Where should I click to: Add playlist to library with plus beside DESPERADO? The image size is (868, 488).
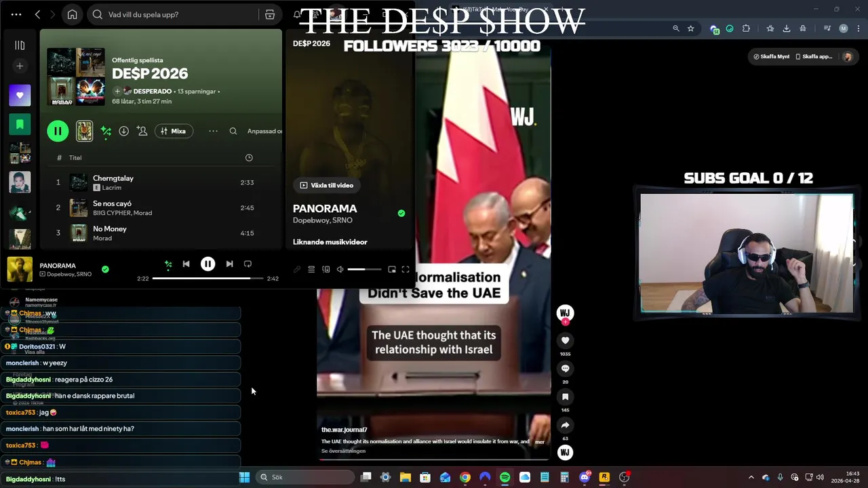[117, 91]
